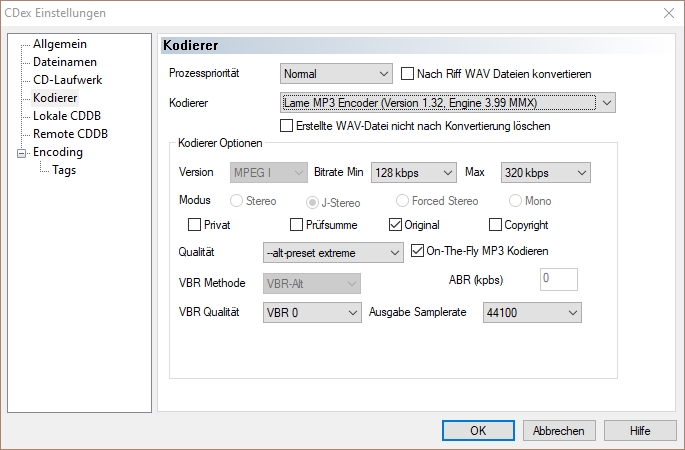Open Remote CDDB settings

coord(70,134)
